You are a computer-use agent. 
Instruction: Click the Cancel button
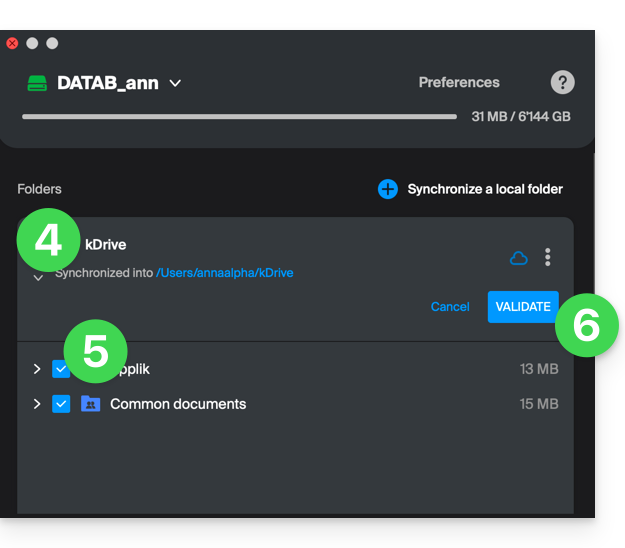point(450,307)
